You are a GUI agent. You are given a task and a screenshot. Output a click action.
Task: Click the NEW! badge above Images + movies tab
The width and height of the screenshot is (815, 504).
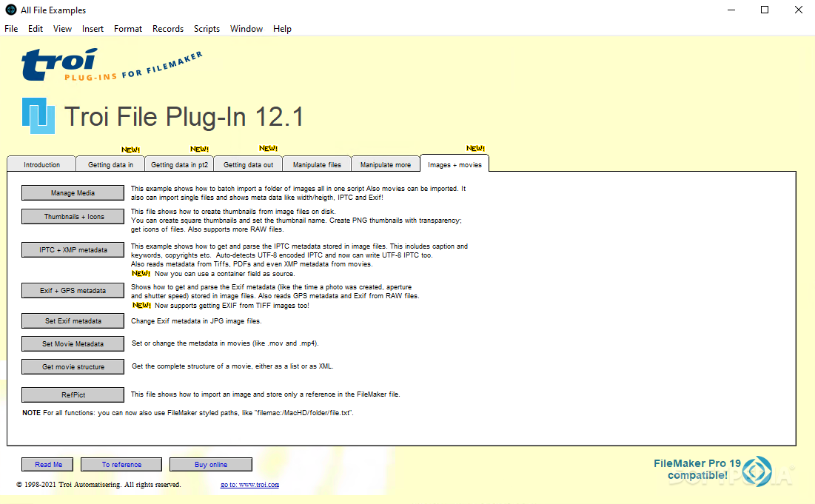tap(475, 148)
